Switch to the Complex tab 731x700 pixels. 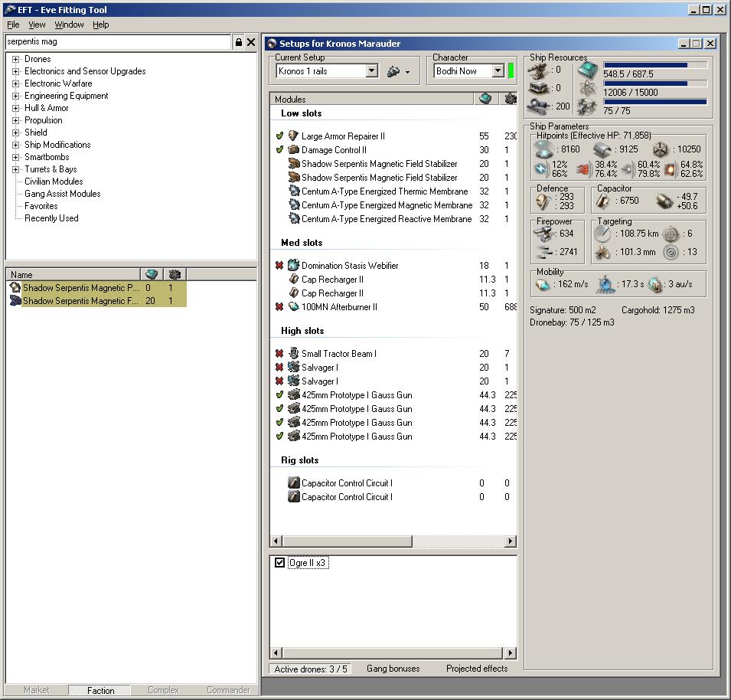click(x=163, y=690)
